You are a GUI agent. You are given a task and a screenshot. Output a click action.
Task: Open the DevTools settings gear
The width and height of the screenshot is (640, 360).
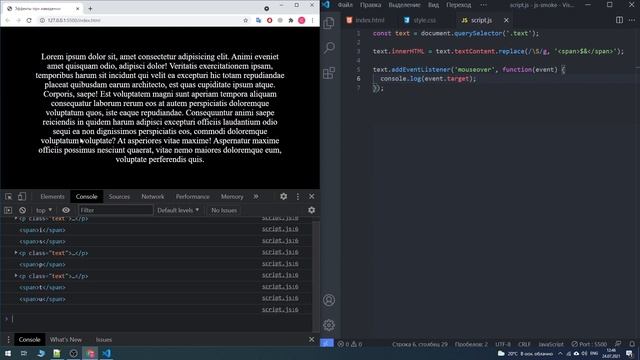pyautogui.click(x=283, y=197)
